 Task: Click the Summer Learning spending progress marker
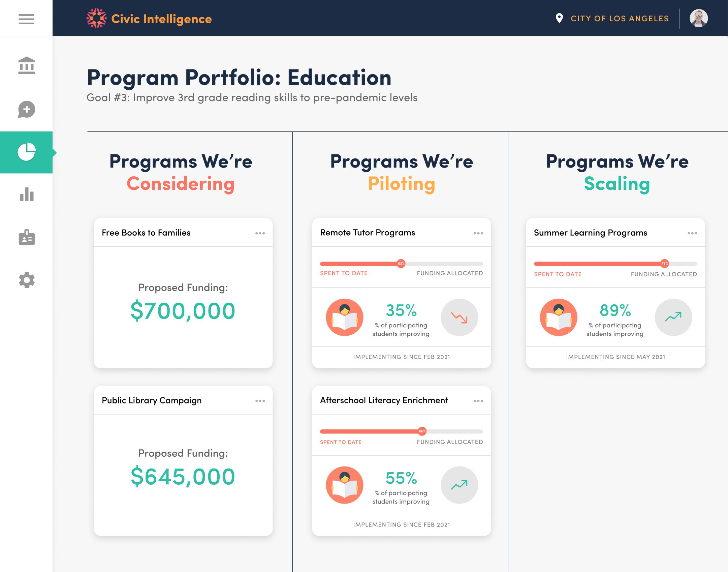click(x=665, y=264)
